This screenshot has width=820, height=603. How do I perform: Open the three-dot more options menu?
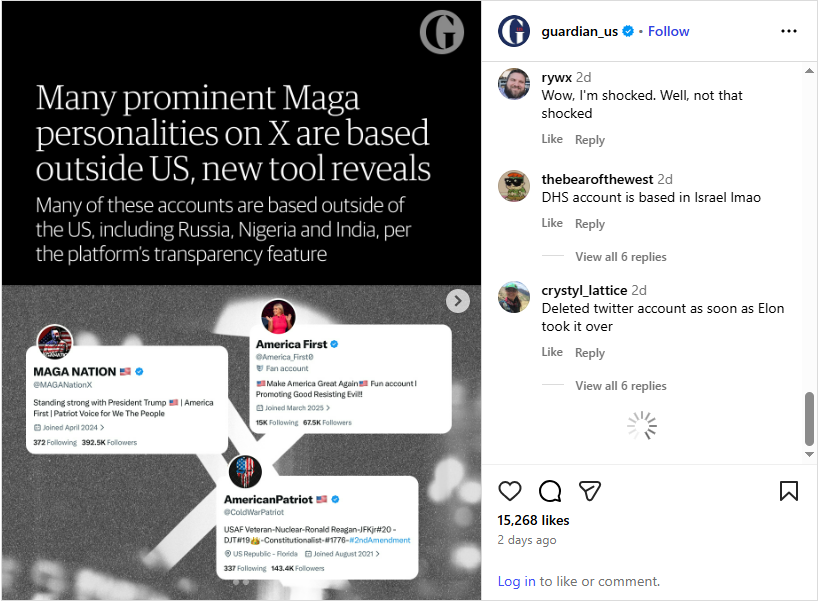pyautogui.click(x=789, y=31)
